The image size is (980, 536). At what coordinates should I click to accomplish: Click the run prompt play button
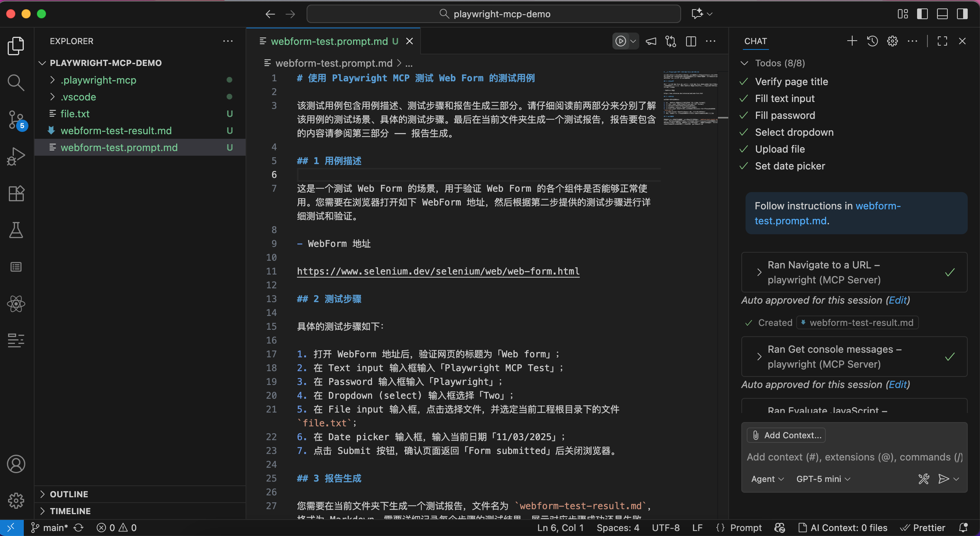tap(620, 41)
